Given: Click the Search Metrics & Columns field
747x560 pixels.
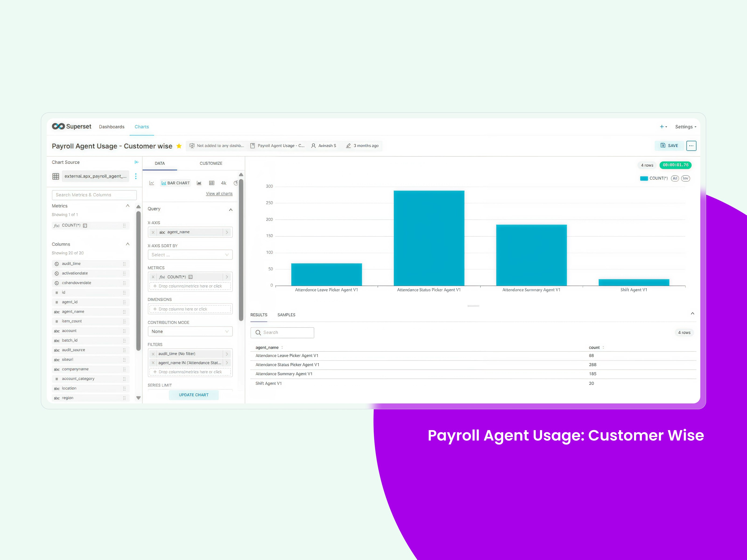Looking at the screenshot, I should 94,195.
